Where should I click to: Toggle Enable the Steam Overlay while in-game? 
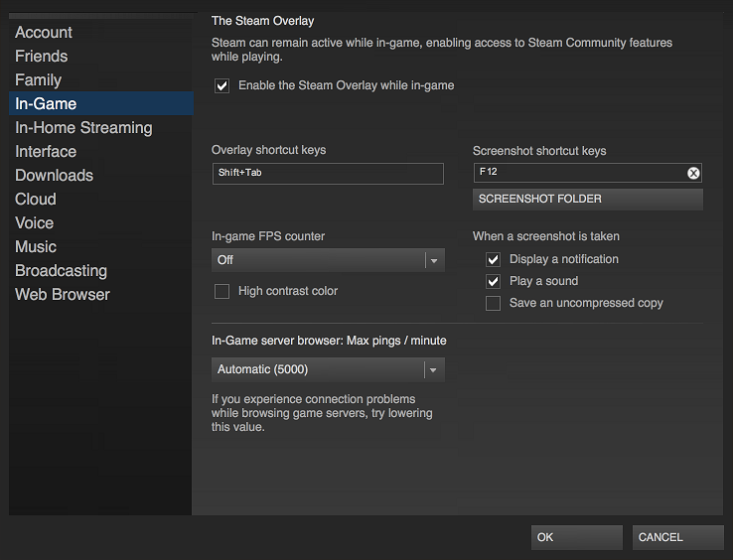(222, 86)
